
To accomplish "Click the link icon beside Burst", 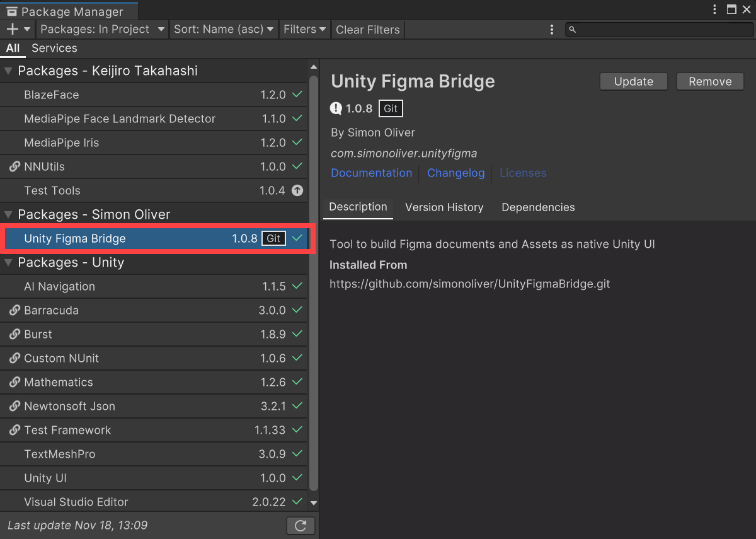I will [x=14, y=334].
